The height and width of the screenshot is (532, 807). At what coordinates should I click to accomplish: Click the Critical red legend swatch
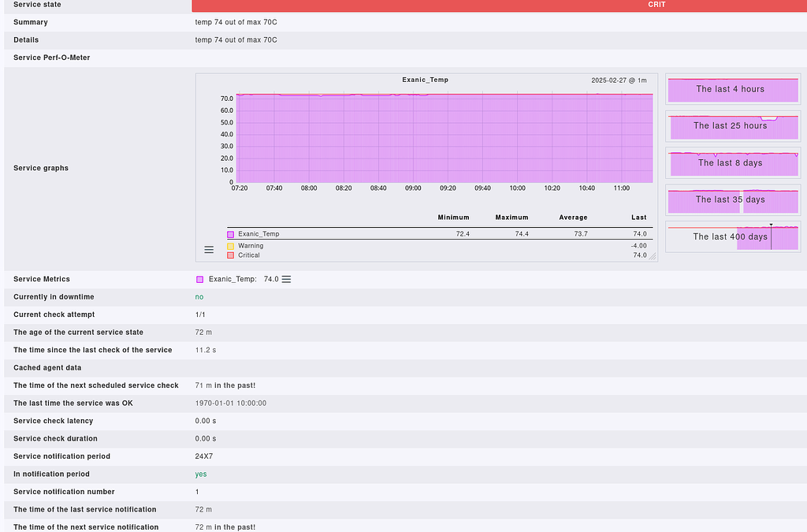click(231, 255)
